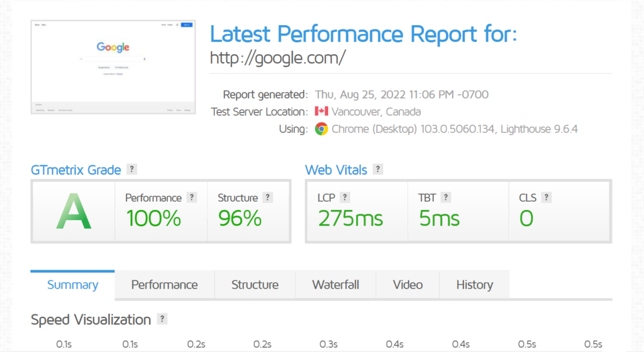The width and height of the screenshot is (644, 352).
Task: Click the help icon next to Speed Visualization
Action: [x=162, y=319]
